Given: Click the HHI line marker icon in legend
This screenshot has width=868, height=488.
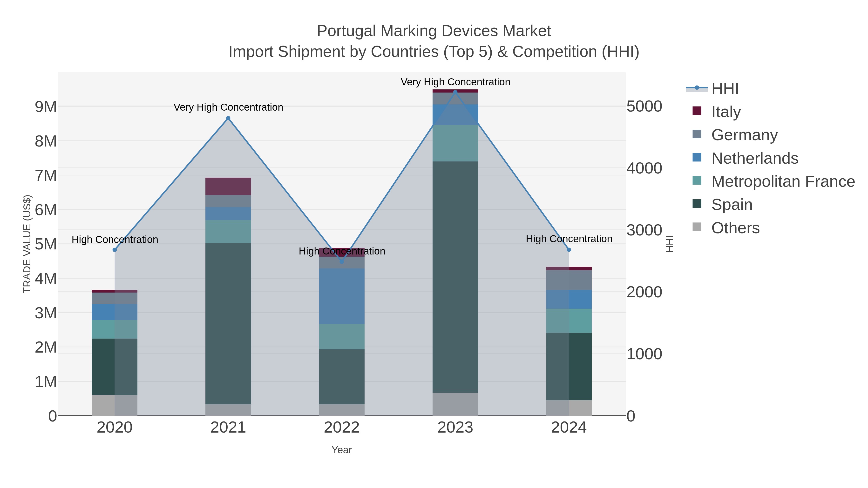Looking at the screenshot, I should tap(697, 88).
